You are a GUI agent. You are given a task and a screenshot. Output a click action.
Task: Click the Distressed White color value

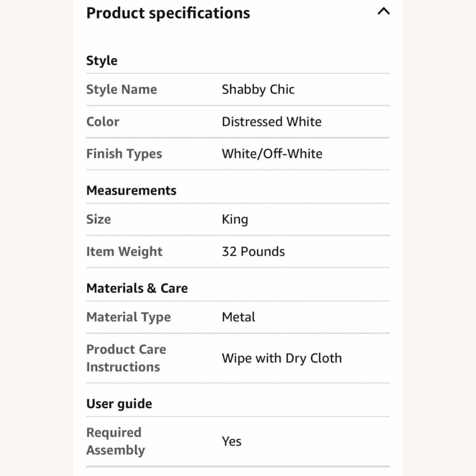(272, 122)
